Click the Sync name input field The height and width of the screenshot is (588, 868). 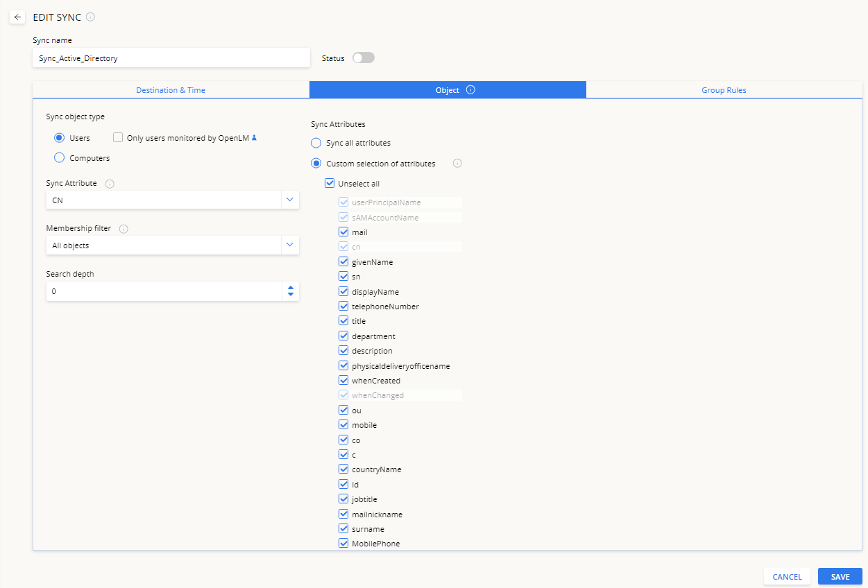tap(171, 58)
